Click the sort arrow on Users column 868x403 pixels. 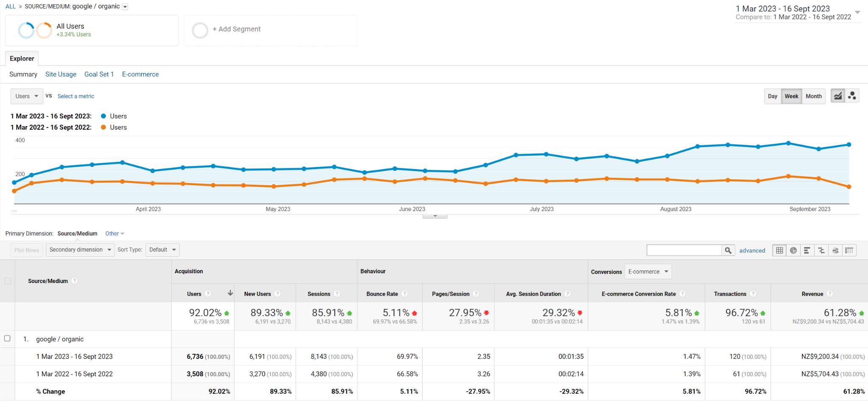coord(230,293)
